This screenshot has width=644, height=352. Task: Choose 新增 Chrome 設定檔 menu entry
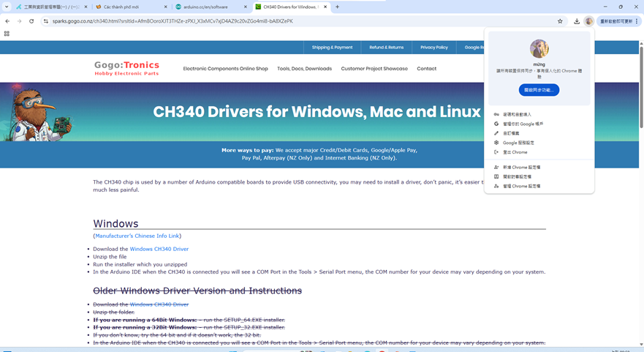point(521,168)
